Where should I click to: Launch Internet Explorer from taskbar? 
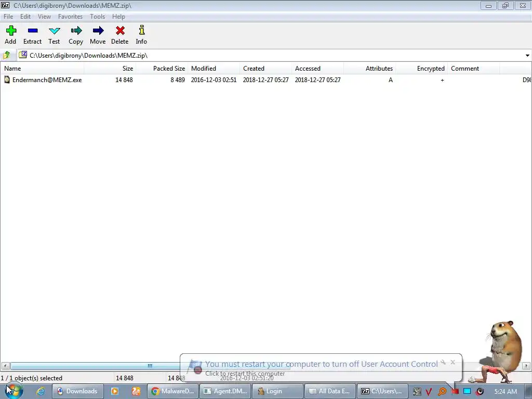click(41, 391)
